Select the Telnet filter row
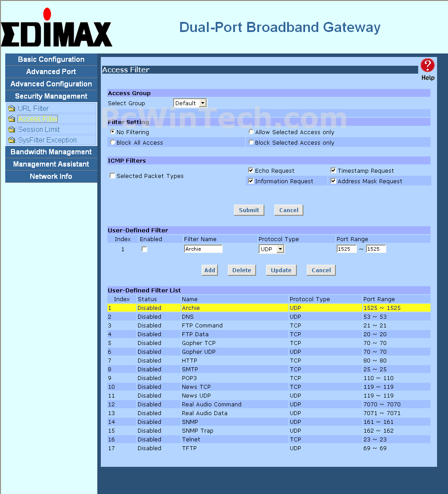 (x=269, y=440)
